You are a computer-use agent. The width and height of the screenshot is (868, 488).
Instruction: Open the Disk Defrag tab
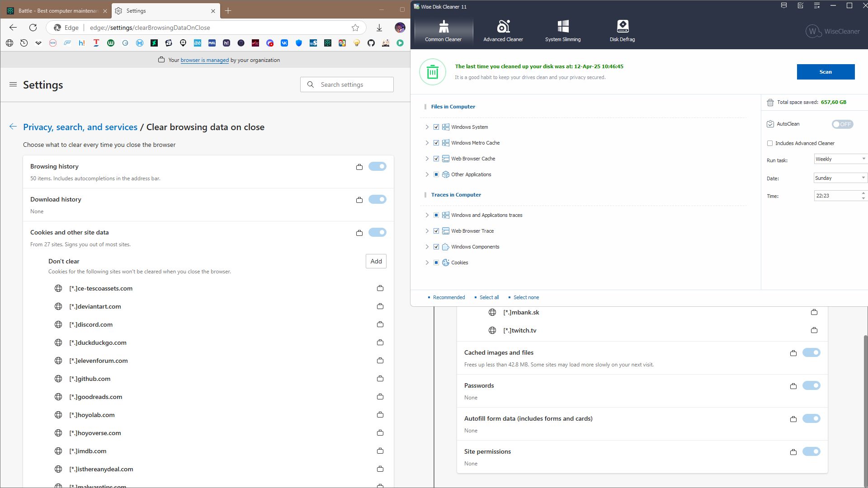623,31
